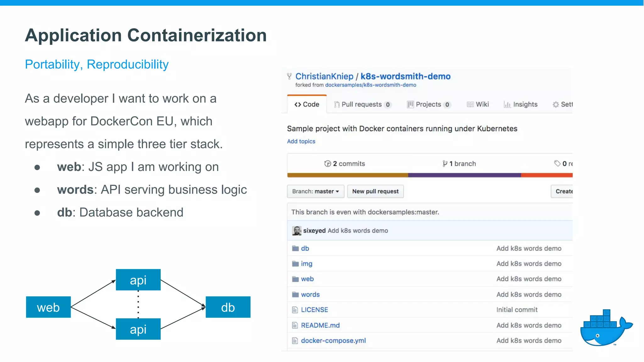Click the orange segment of the language bar

pos(347,175)
